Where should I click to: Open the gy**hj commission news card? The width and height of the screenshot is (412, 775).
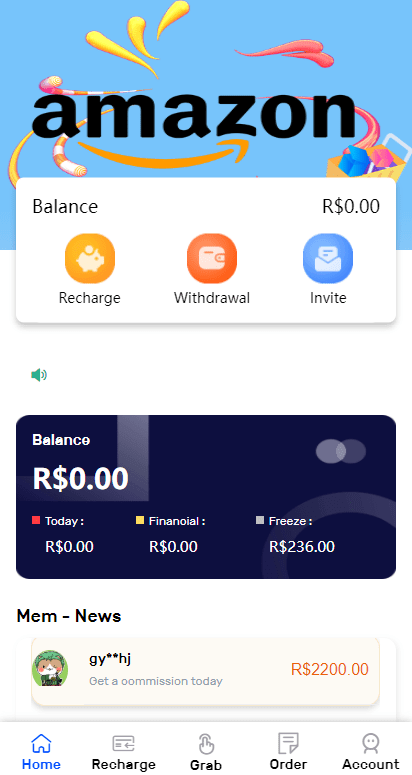click(x=206, y=671)
